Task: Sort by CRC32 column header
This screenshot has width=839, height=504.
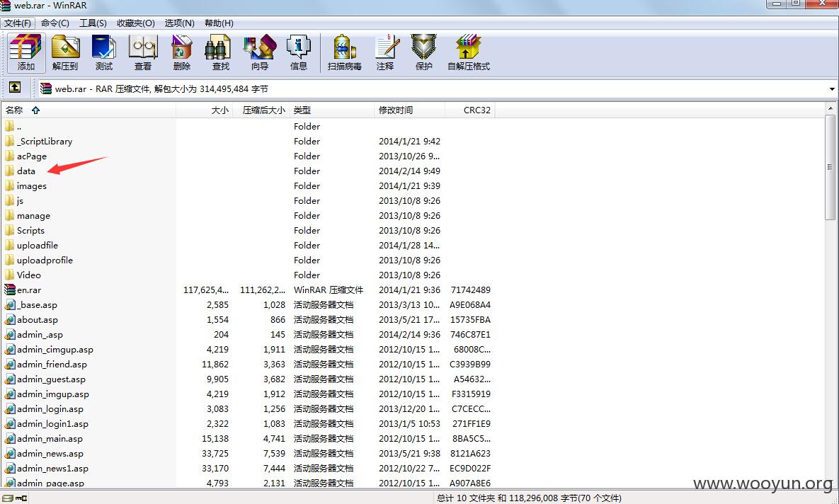Action: (470, 110)
